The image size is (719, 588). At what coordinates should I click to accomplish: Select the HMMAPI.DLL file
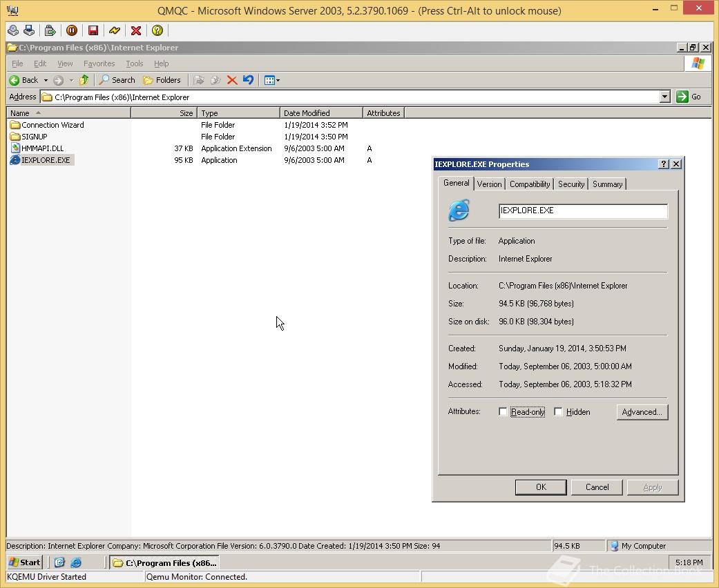point(37,148)
